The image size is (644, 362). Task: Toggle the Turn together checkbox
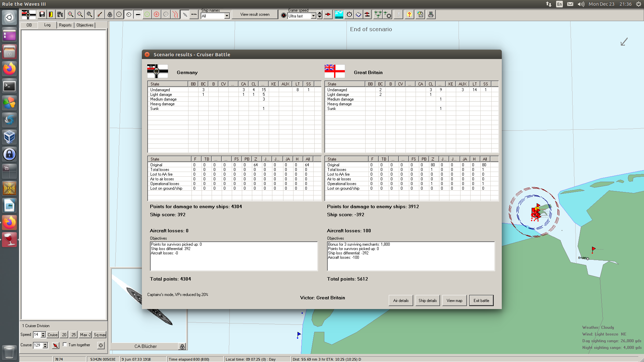click(x=65, y=345)
